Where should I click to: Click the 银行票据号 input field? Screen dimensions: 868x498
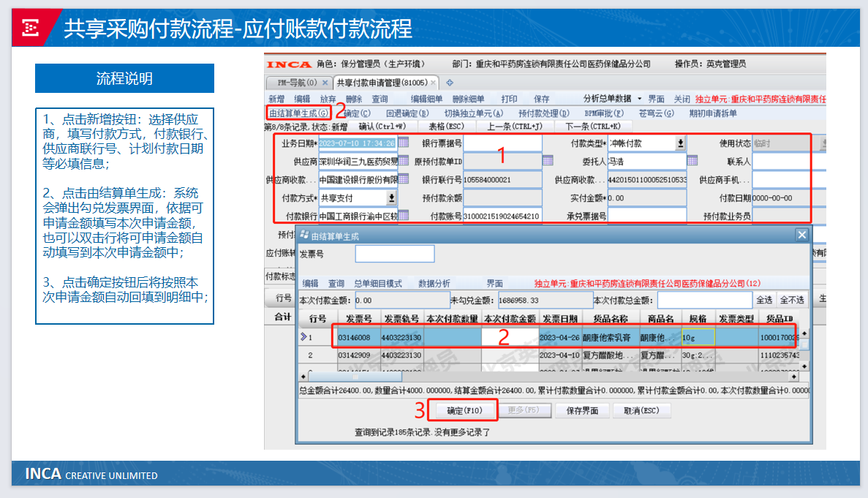click(x=502, y=143)
